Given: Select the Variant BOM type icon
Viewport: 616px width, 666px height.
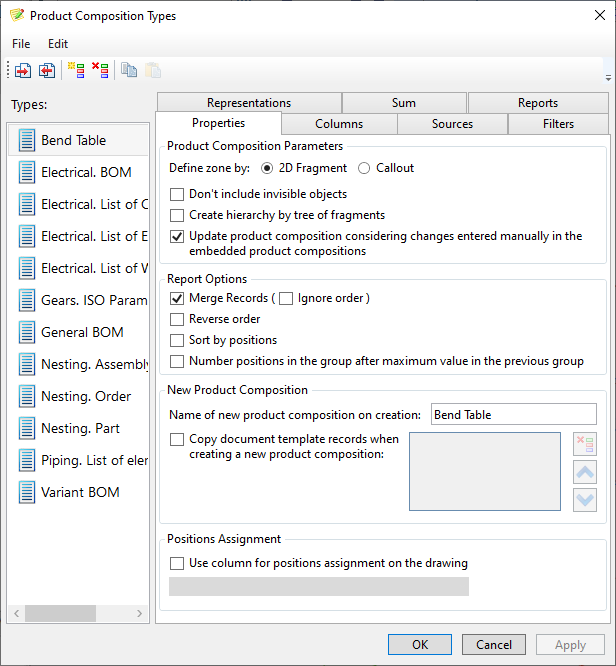Looking at the screenshot, I should pyautogui.click(x=27, y=492).
